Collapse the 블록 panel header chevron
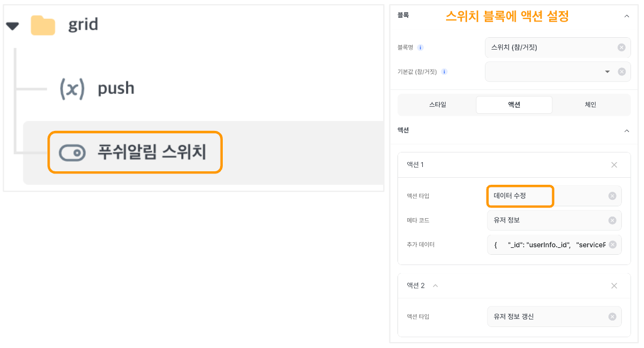This screenshot has width=644, height=348. [x=626, y=16]
